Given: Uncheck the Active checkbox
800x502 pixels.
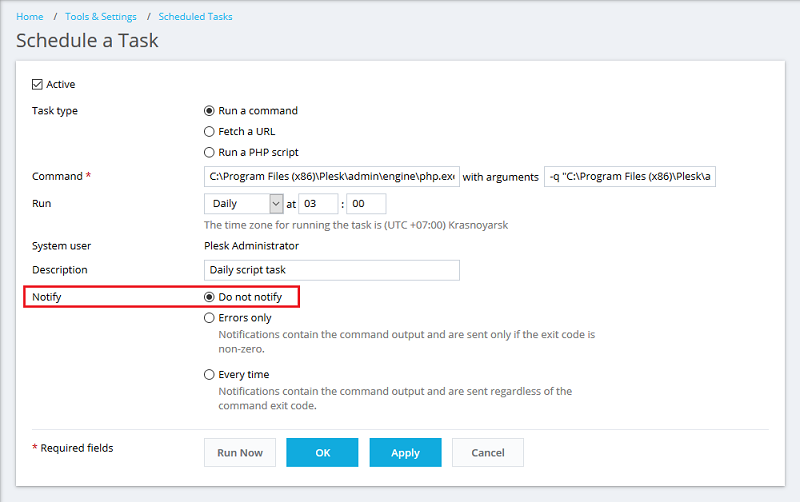Looking at the screenshot, I should [37, 84].
